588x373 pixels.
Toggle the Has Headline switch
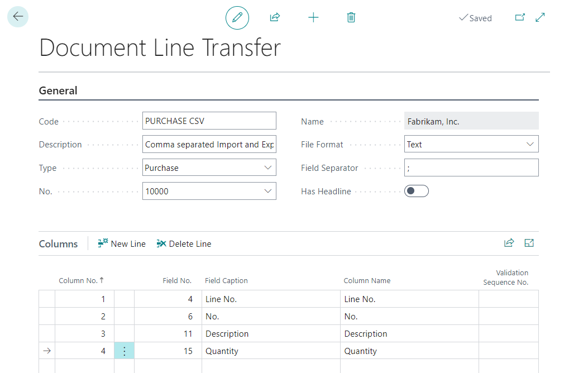(x=416, y=192)
